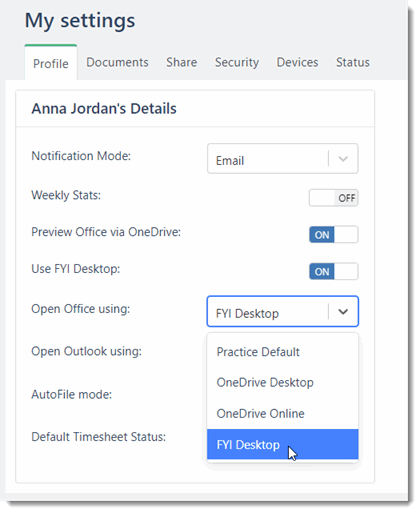Click the My settings page heading
420x513 pixels.
(x=80, y=21)
